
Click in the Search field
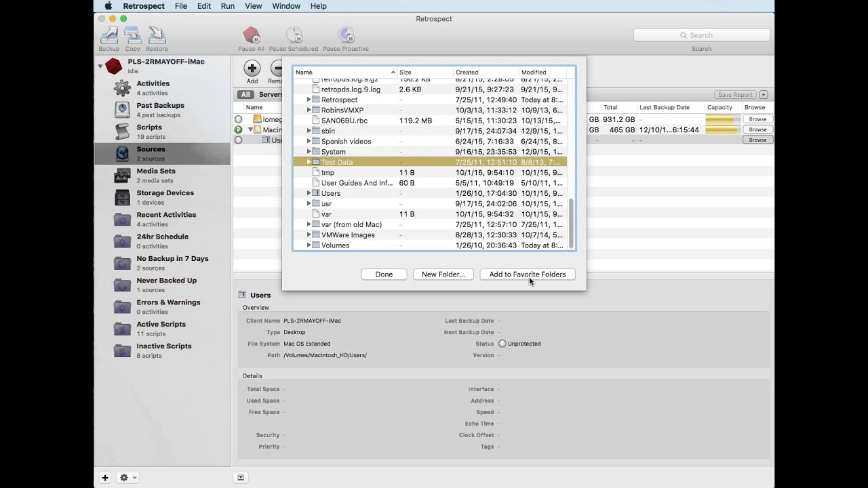pyautogui.click(x=702, y=35)
